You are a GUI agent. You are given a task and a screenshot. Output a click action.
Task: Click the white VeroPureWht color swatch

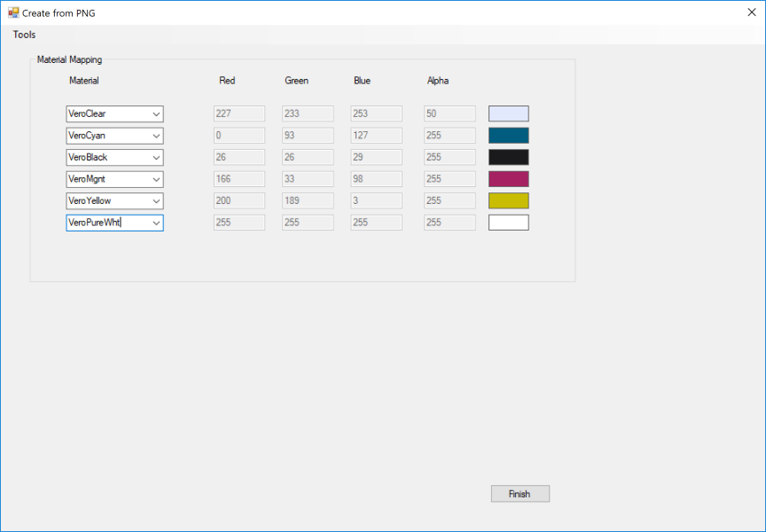coord(509,223)
